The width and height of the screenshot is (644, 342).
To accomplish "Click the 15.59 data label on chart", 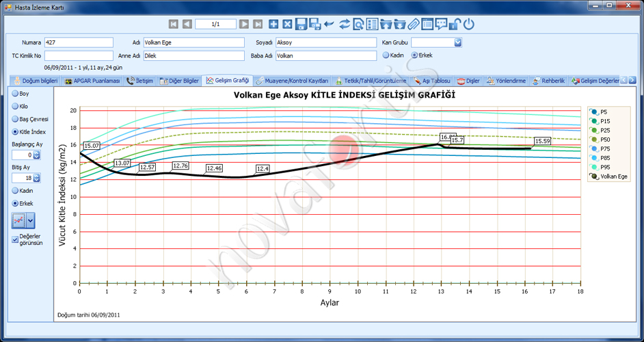I will point(542,141).
